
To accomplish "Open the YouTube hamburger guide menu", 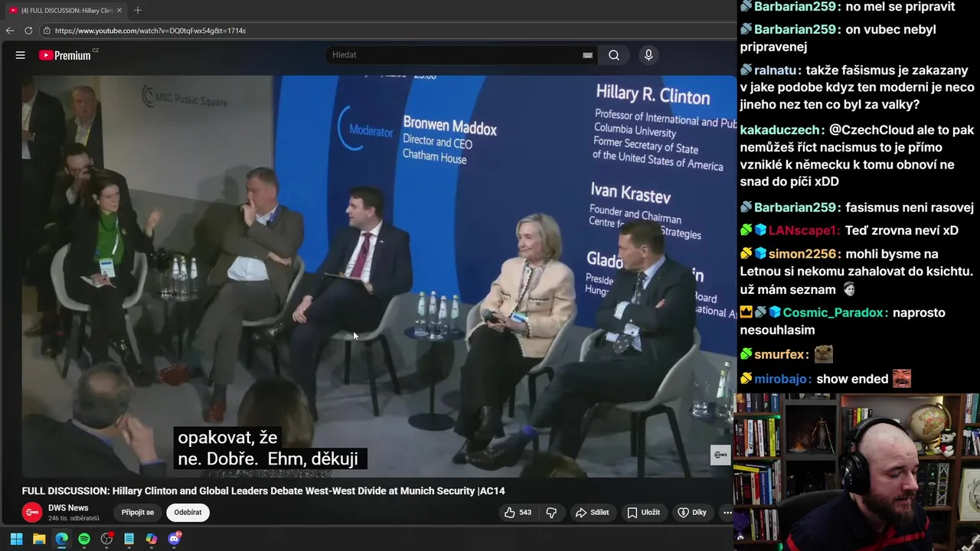I will pyautogui.click(x=21, y=55).
